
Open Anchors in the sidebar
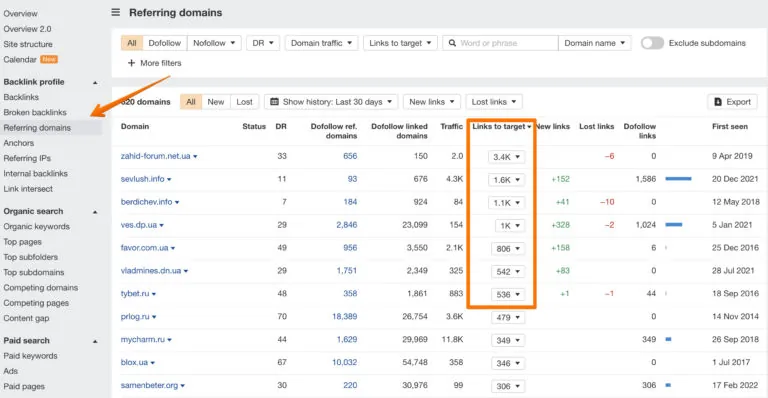point(19,143)
